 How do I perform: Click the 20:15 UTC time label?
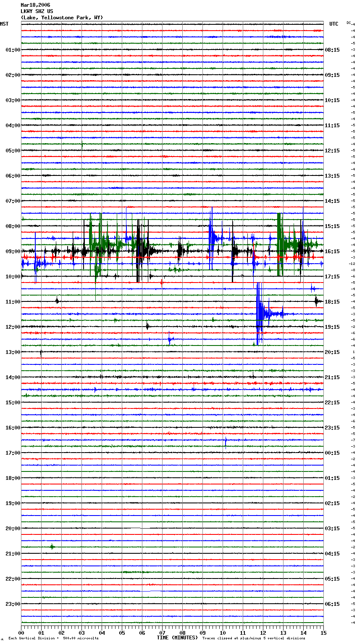pos(332,352)
